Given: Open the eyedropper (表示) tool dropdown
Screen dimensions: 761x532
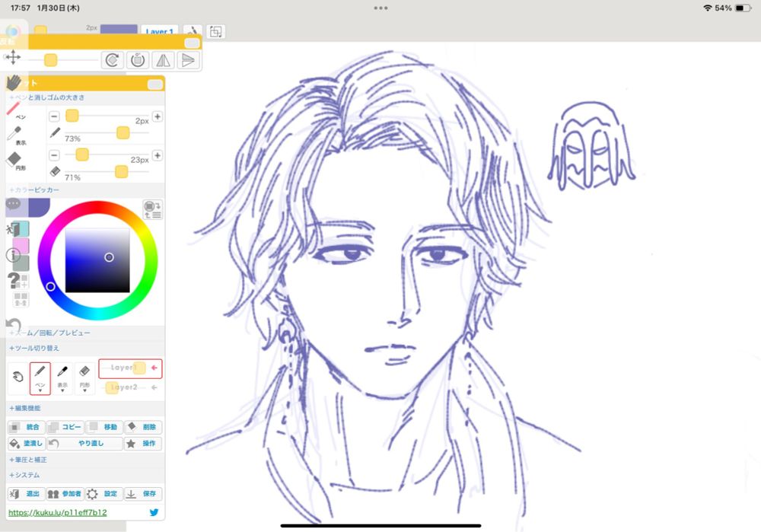Looking at the screenshot, I should [62, 390].
